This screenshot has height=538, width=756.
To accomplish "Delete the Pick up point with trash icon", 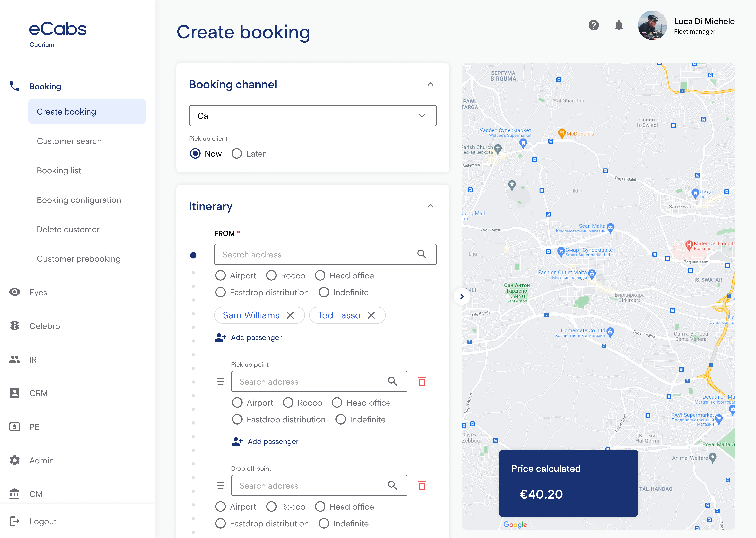I will [x=422, y=381].
